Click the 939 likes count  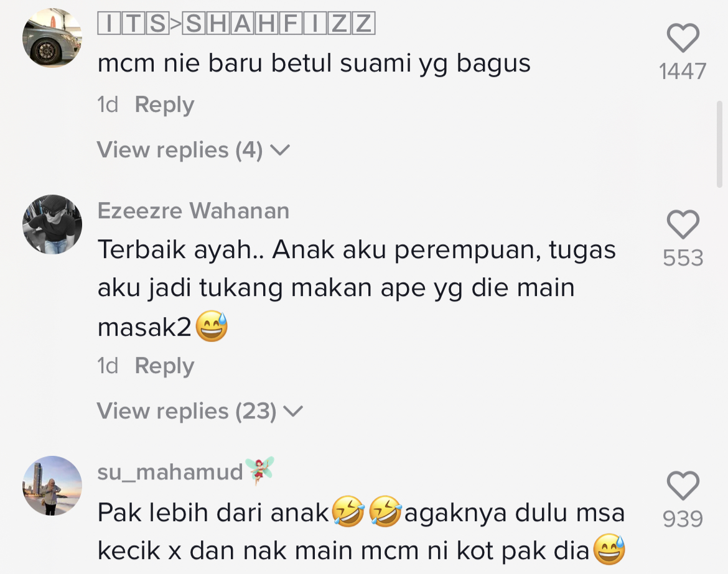[683, 519]
